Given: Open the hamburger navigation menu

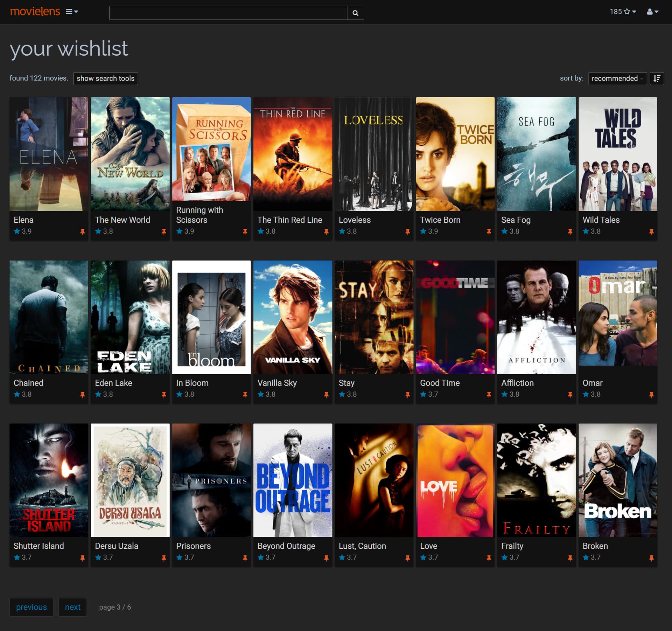Looking at the screenshot, I should click(72, 12).
